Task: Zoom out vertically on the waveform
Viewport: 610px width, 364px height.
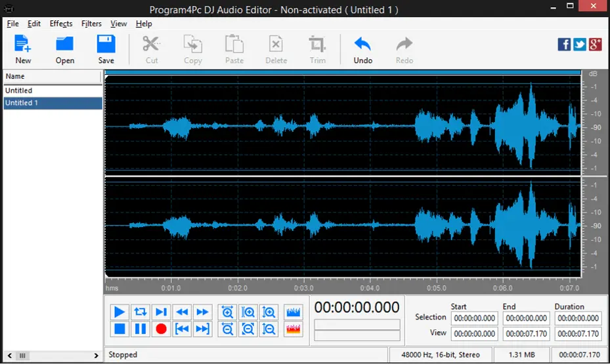Action: (269, 329)
